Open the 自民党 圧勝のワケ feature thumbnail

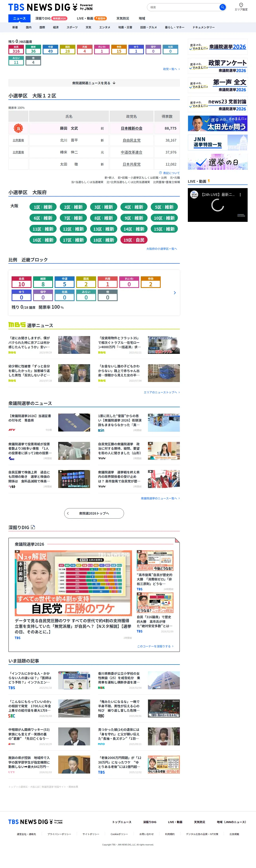point(73,583)
